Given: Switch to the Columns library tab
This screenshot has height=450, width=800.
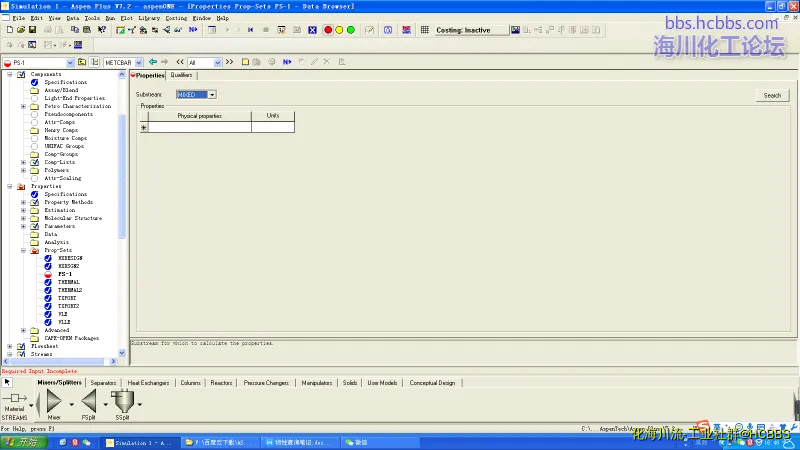Looking at the screenshot, I should [190, 383].
